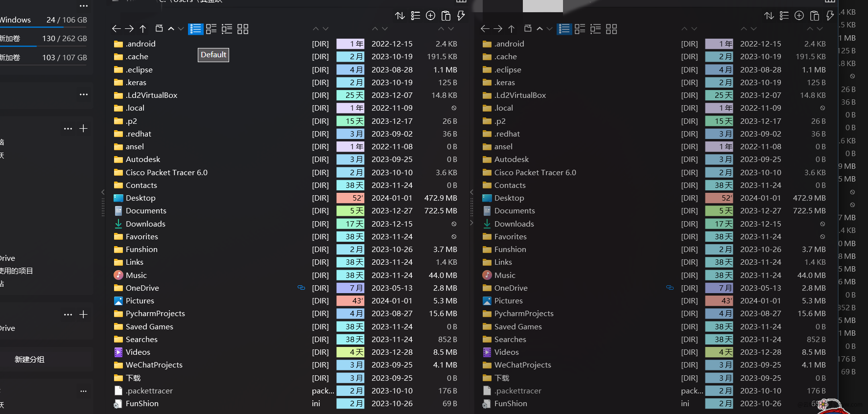This screenshot has width=868, height=414.
Task: Click the upper sidebar plus button
Action: (x=84, y=129)
